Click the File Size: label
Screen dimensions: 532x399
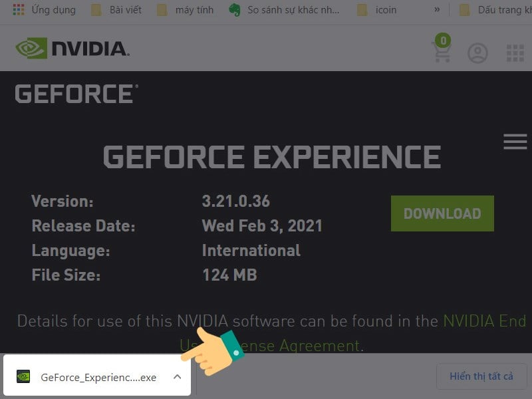click(66, 275)
